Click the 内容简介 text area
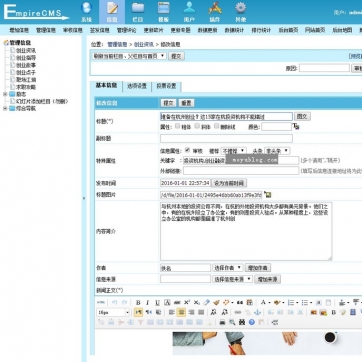 [246, 231]
